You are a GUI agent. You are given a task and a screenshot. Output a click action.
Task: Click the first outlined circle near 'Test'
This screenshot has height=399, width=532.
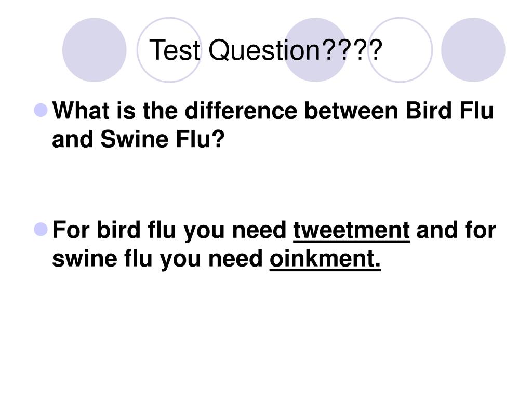[x=169, y=50]
